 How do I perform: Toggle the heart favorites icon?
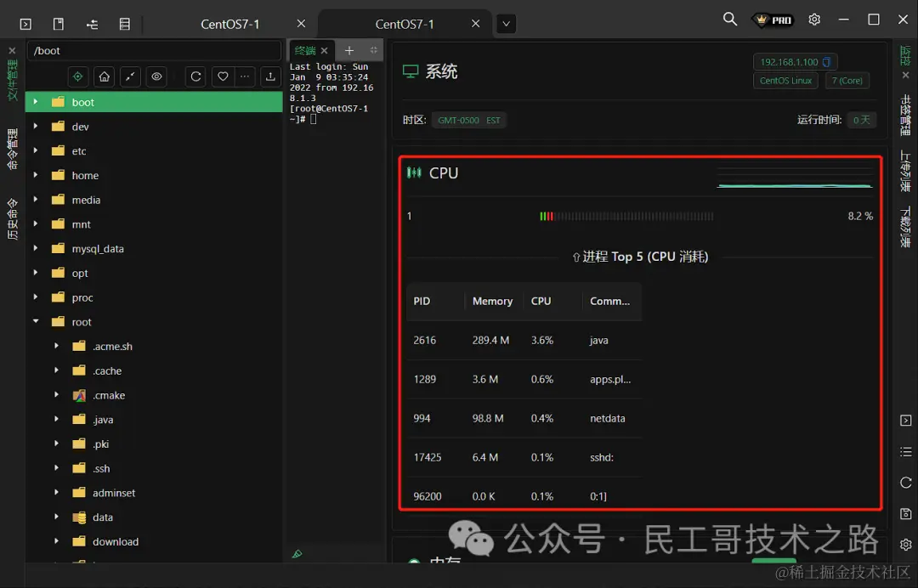click(223, 76)
